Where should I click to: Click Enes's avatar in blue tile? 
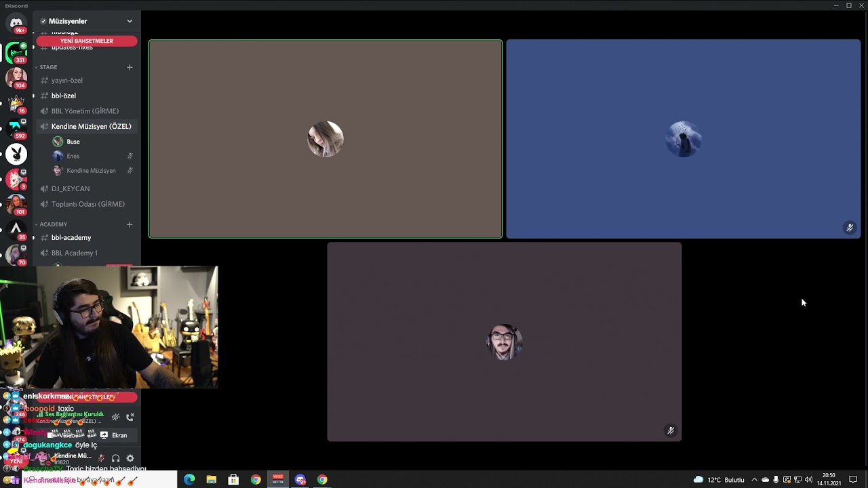[x=684, y=139]
